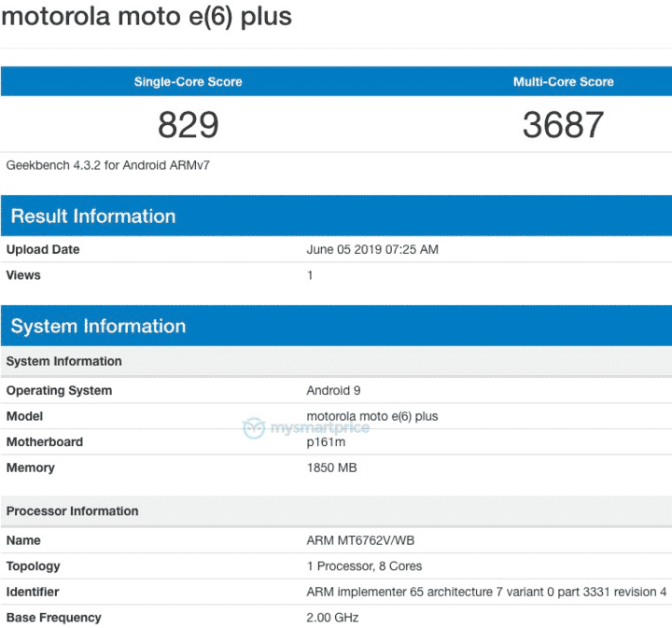This screenshot has height=628, width=672.
Task: Select the single-core score value 829
Action: tap(189, 125)
